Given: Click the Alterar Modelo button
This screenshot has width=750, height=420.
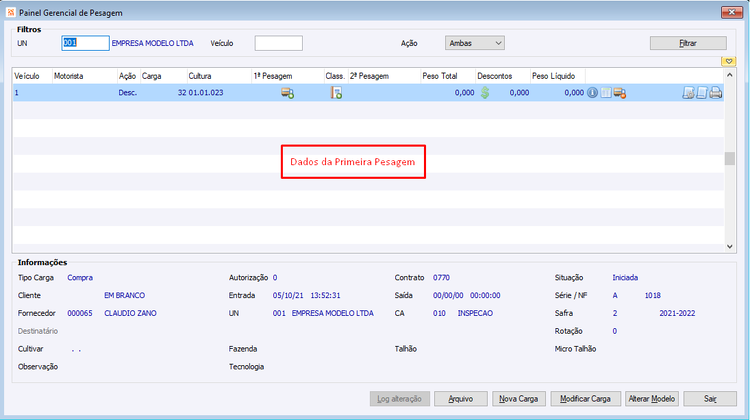Looking at the screenshot, I should click(x=651, y=398).
